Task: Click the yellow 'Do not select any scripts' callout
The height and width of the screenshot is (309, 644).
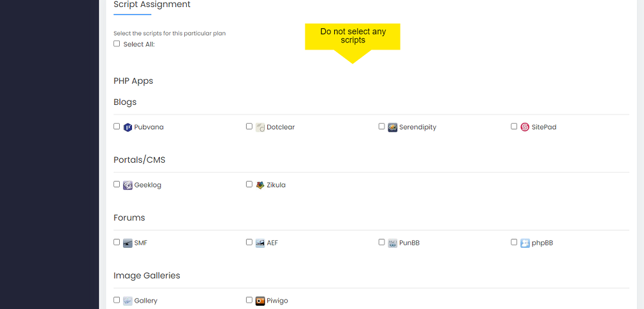Action: (352, 37)
